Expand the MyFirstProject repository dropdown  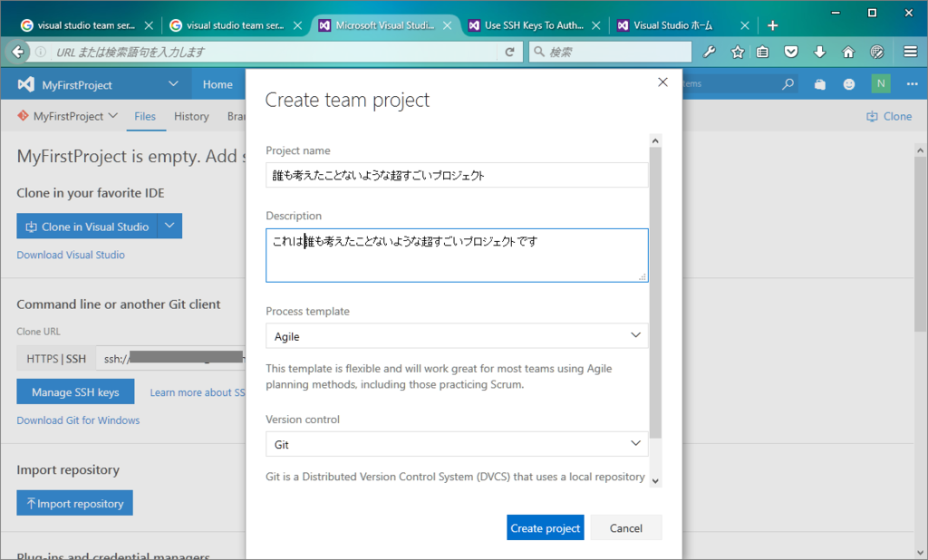(x=113, y=115)
